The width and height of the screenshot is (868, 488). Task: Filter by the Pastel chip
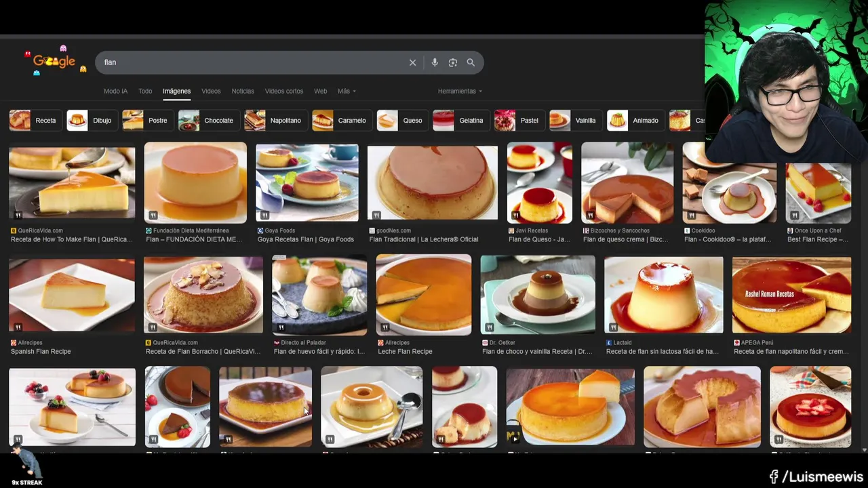519,120
